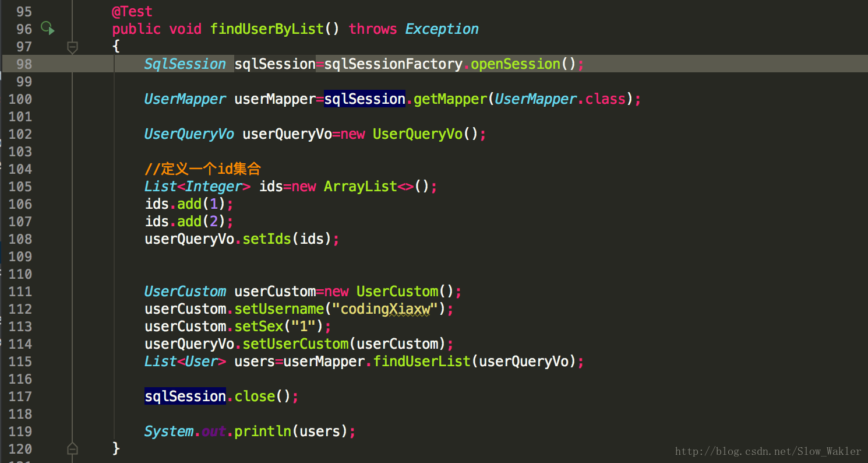The width and height of the screenshot is (868, 463).
Task: Click the ids.add(1) statement
Action: [189, 204]
